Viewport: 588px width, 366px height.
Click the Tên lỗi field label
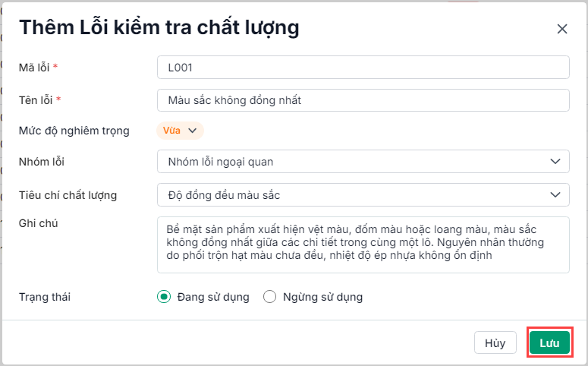point(36,99)
